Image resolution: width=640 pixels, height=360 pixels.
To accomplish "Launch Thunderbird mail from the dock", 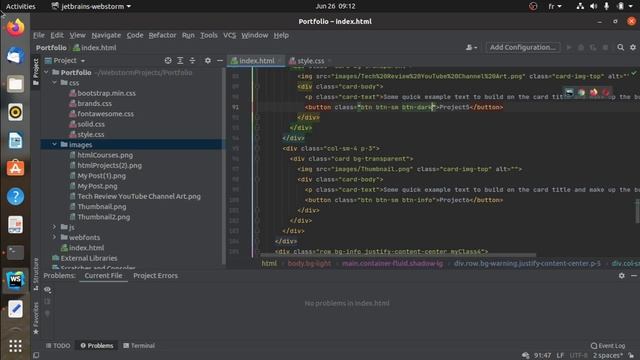I will pos(15,56).
